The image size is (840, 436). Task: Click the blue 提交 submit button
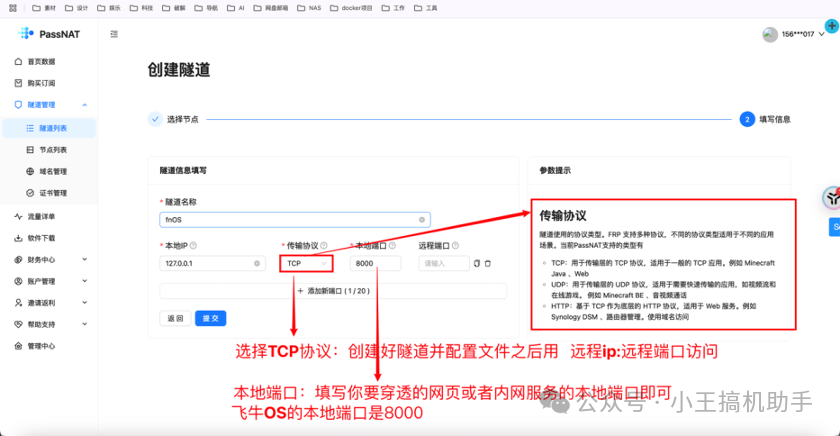coord(210,318)
